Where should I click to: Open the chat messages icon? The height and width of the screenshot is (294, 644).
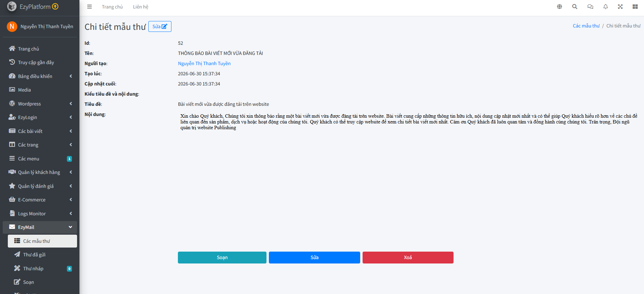590,7
